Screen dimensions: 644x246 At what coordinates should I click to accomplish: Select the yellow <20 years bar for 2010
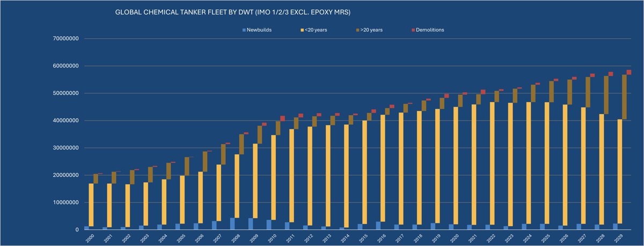[x=273, y=177]
